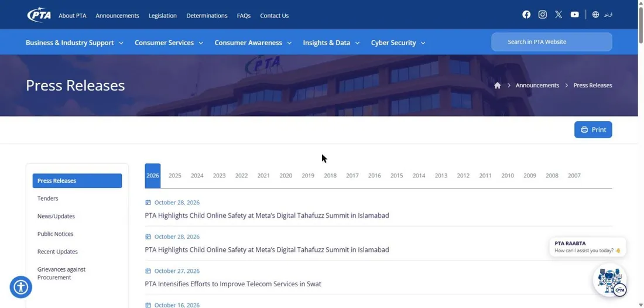Image resolution: width=644 pixels, height=308 pixels.
Task: Select the 2021 year tab
Action: click(x=263, y=176)
